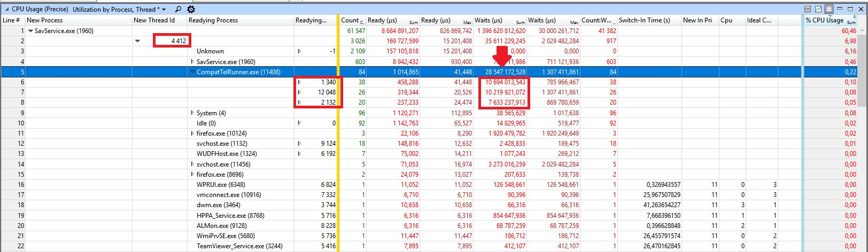Screen dimensions: 868x252
Task: Sort by Ready (µs) Max column header
Action: (446, 20)
